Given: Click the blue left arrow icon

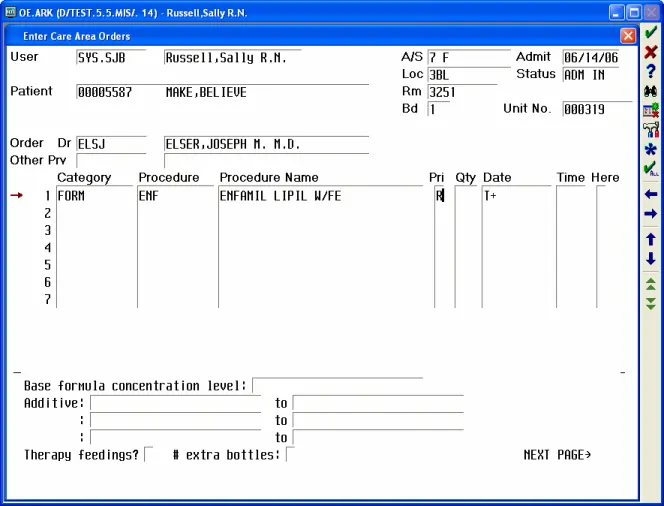Looking at the screenshot, I should 651,194.
